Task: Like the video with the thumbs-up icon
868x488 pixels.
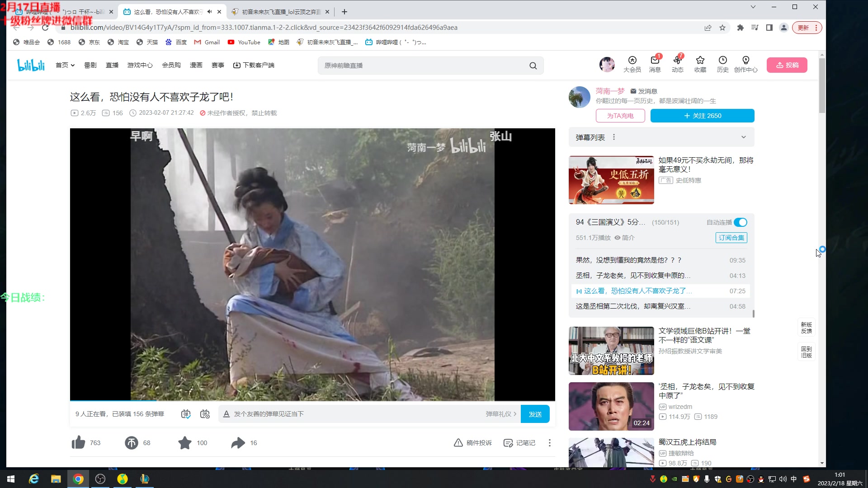Action: [x=78, y=443]
